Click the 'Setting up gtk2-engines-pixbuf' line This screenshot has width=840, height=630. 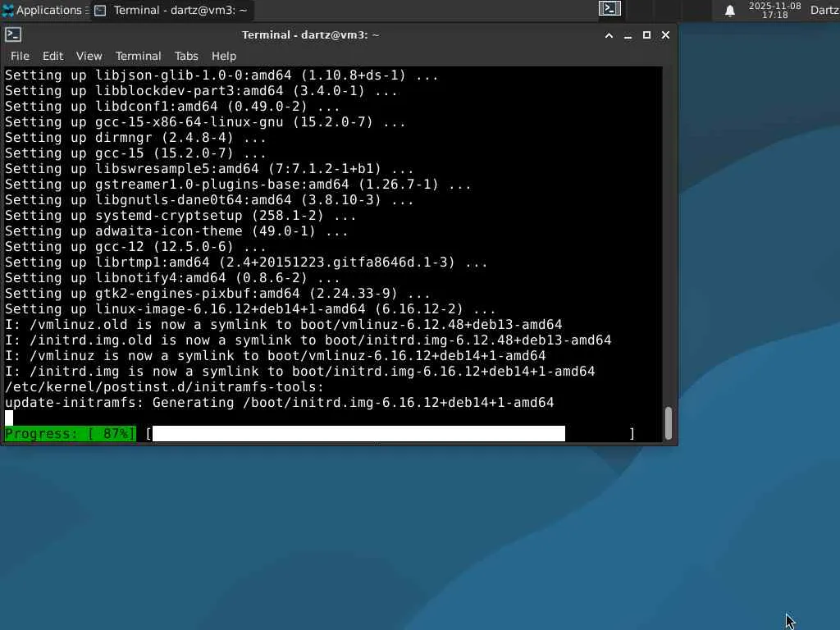coord(217,294)
